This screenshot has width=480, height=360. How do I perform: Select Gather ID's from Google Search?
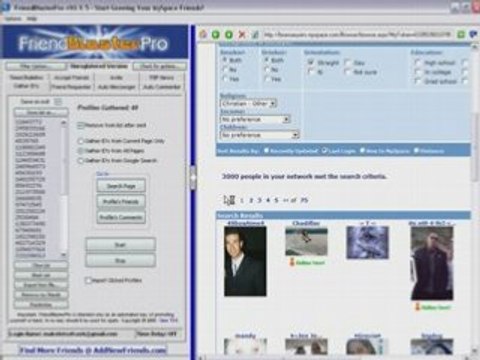80,161
